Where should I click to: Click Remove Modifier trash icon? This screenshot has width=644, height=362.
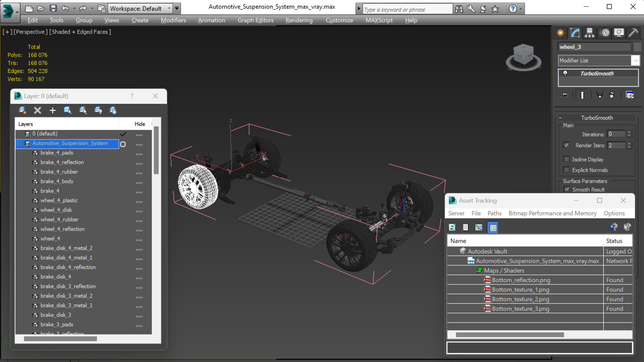pyautogui.click(x=612, y=95)
